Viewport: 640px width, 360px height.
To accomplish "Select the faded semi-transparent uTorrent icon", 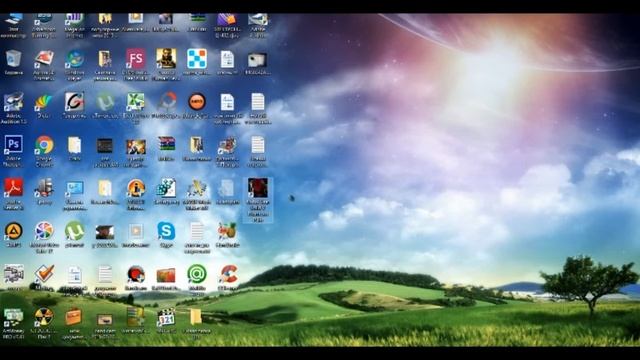I will tap(105, 102).
